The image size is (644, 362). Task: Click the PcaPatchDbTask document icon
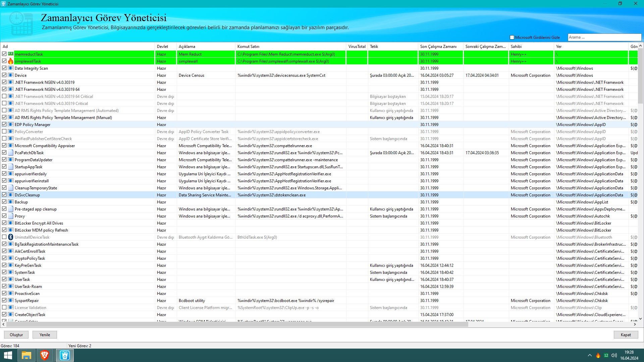coord(11,153)
